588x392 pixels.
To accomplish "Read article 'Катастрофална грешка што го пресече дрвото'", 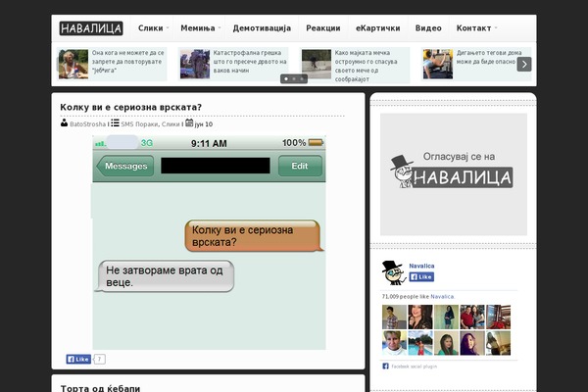I will (x=250, y=62).
